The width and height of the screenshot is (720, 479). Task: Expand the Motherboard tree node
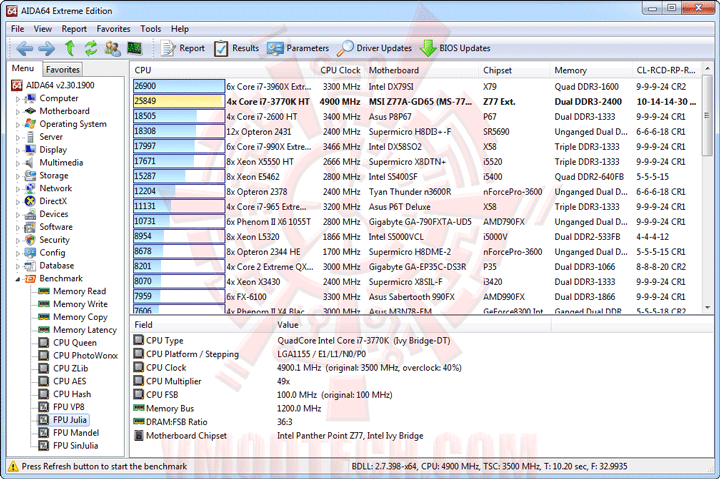pyautogui.click(x=17, y=112)
